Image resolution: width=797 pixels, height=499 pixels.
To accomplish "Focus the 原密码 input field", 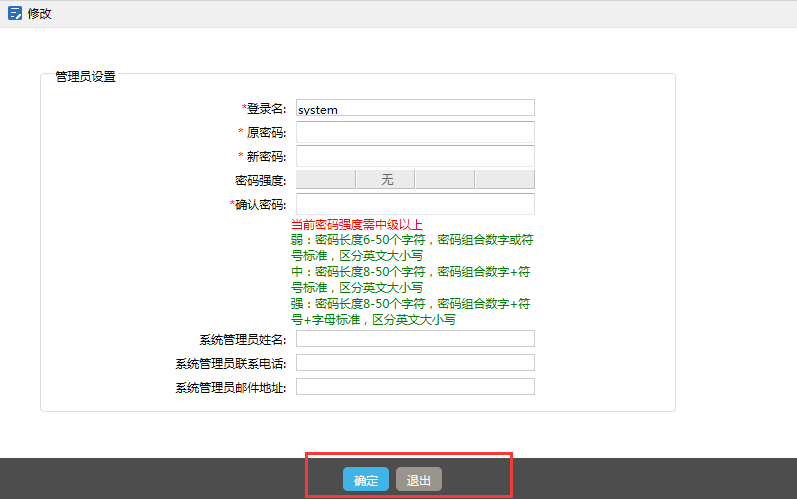I will pyautogui.click(x=415, y=132).
